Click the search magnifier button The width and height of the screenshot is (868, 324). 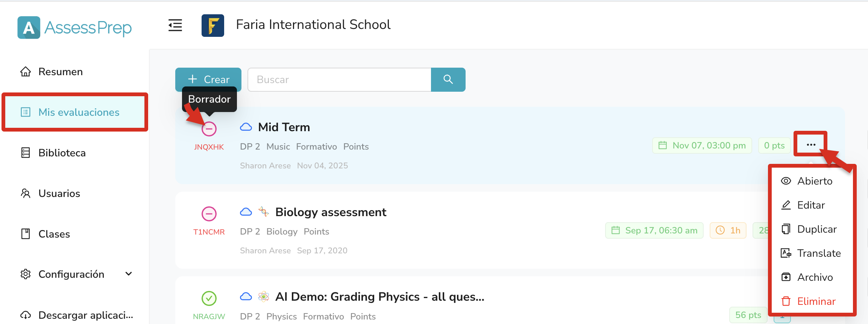(x=448, y=79)
